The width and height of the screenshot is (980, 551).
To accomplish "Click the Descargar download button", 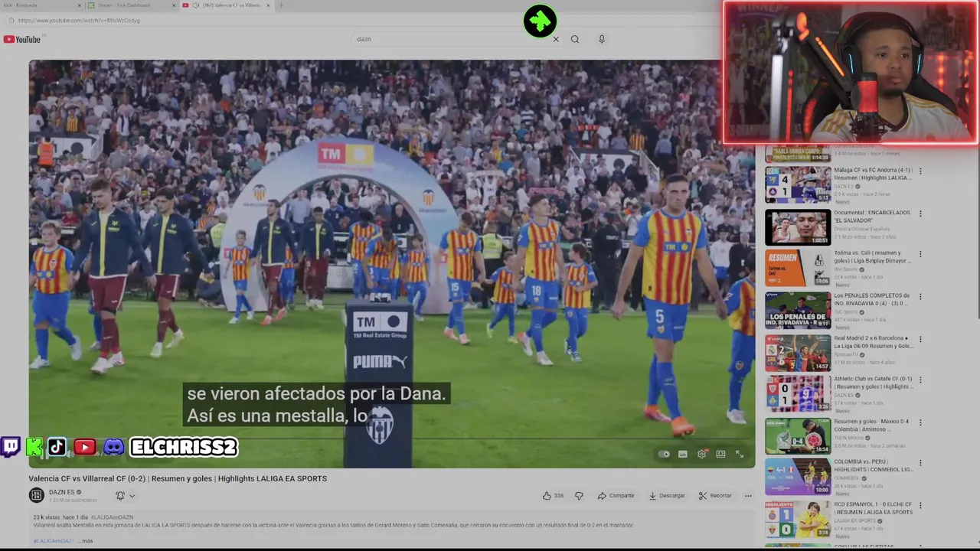I will point(667,496).
